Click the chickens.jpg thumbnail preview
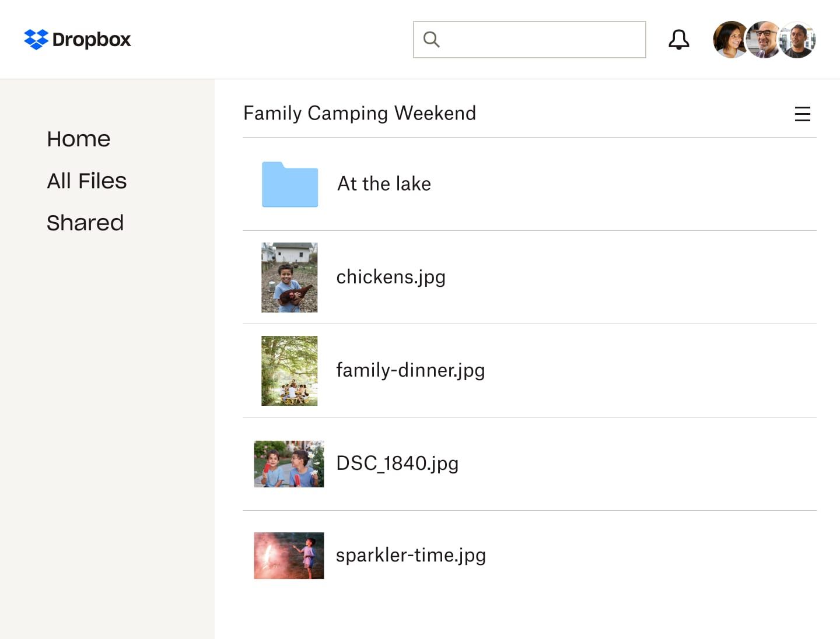The image size is (840, 639). tap(290, 278)
